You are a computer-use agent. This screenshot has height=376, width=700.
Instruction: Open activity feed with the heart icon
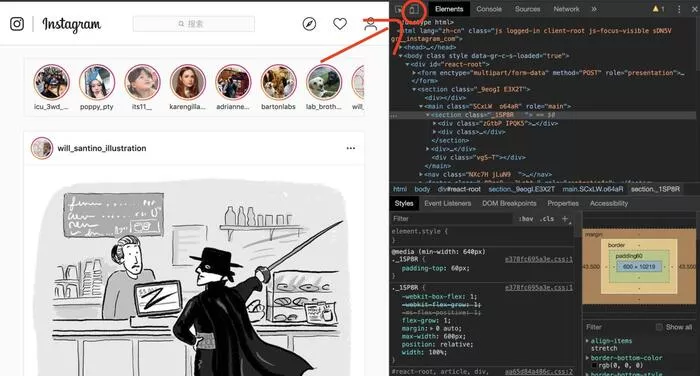pyautogui.click(x=340, y=24)
